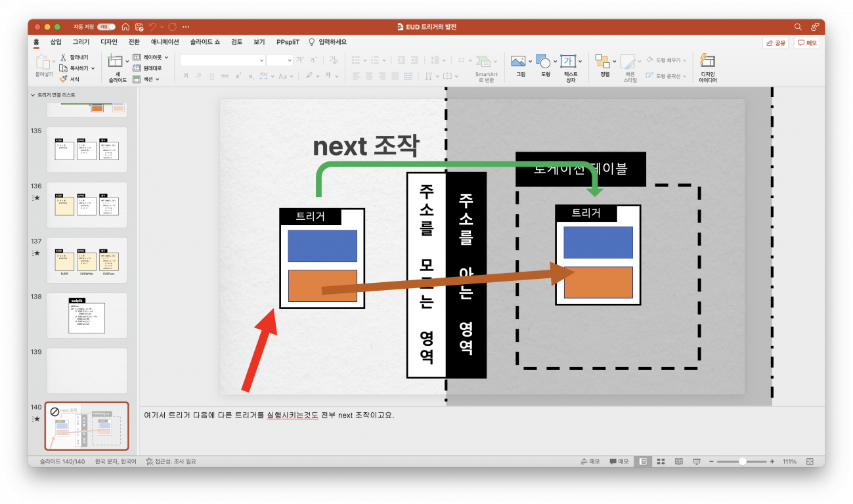
Task: Open search with magnifier icon
Action: 798,27
